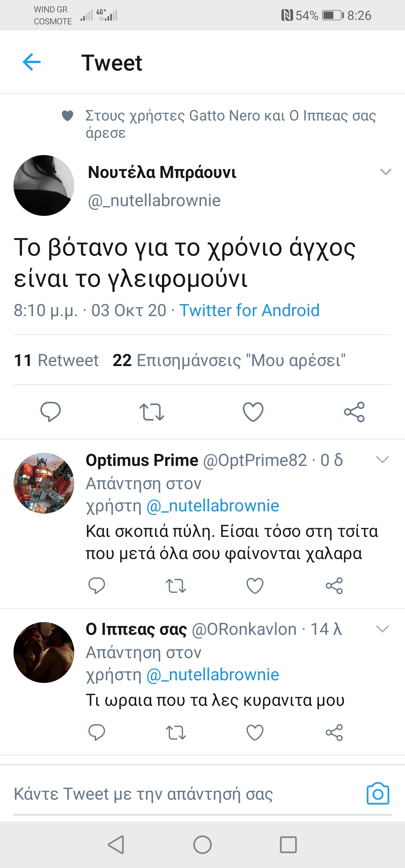This screenshot has height=868, width=405.
Task: View the list of 11 Retweets
Action: [x=56, y=360]
